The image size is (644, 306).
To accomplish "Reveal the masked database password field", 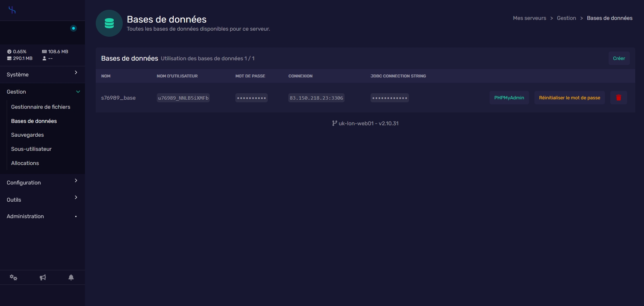I will click(x=251, y=98).
